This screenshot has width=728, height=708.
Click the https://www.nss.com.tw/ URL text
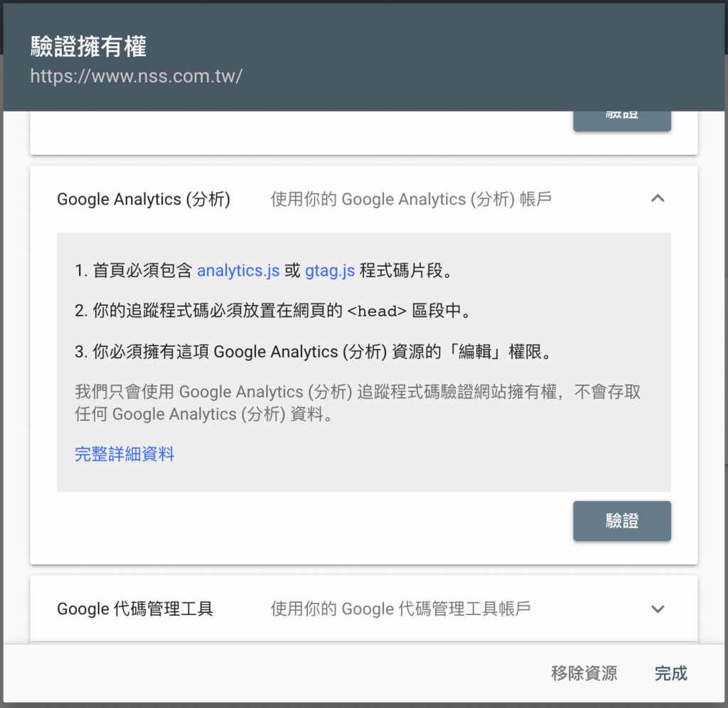[x=136, y=75]
